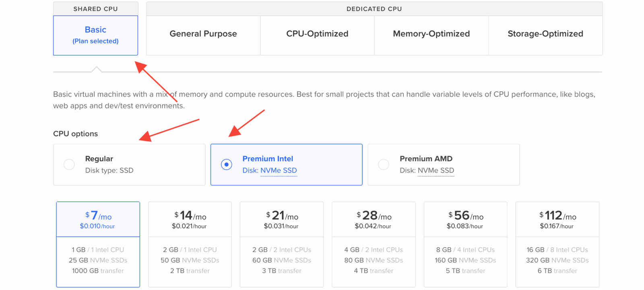
Task: Click the 1 GB / 1 Intel CPU specs
Action: [98, 250]
